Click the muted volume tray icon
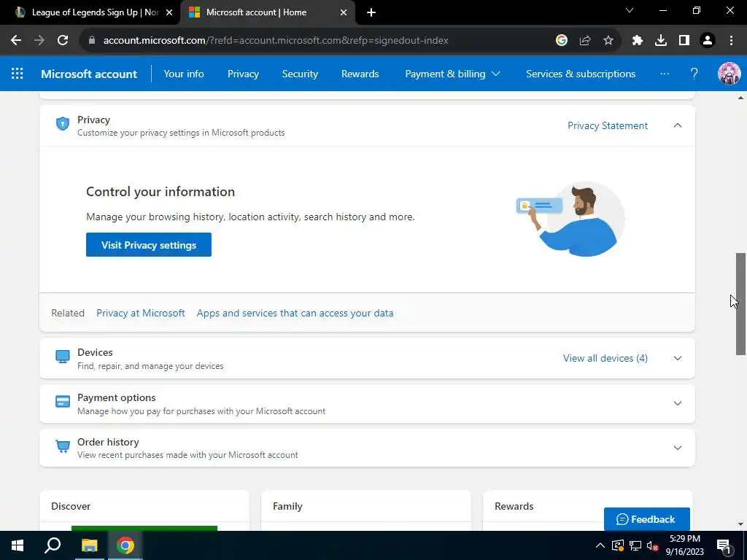This screenshot has width=747, height=560. [x=652, y=545]
